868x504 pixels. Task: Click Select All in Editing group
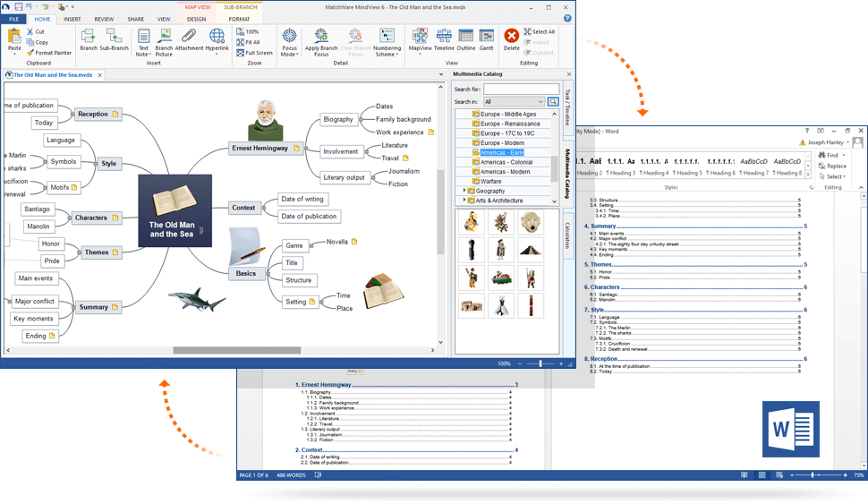coord(540,31)
